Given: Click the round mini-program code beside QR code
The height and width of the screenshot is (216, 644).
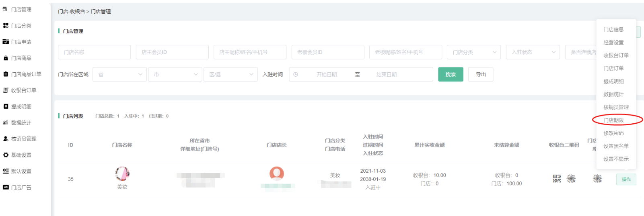Looking at the screenshot, I should [571, 179].
